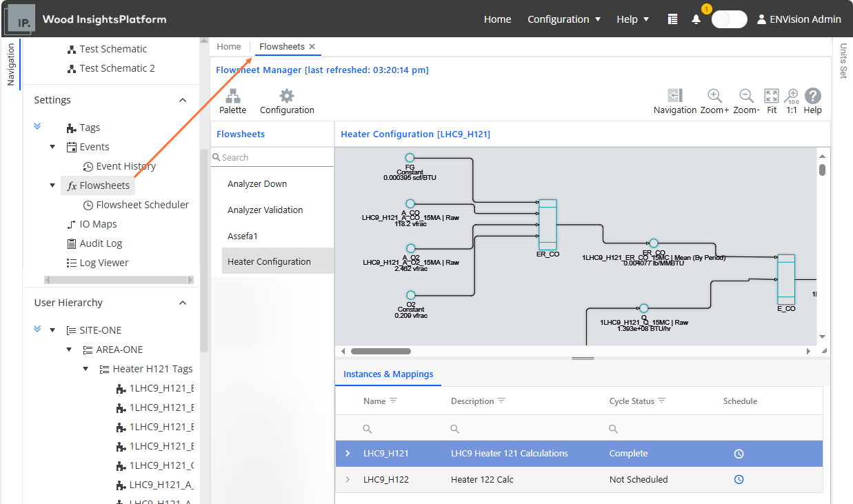This screenshot has width=853, height=504.
Task: Collapse the User Hierarchy section
Action: (x=182, y=303)
